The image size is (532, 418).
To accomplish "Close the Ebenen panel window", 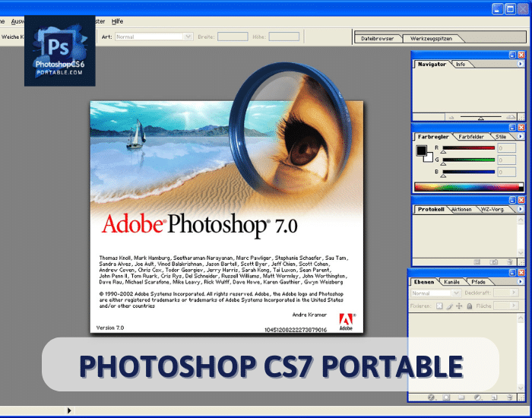I will click(521, 272).
